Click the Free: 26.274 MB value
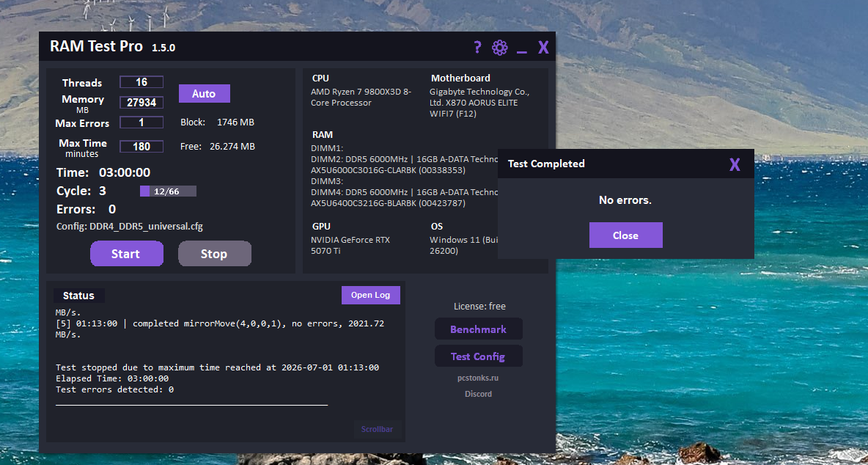 click(218, 147)
